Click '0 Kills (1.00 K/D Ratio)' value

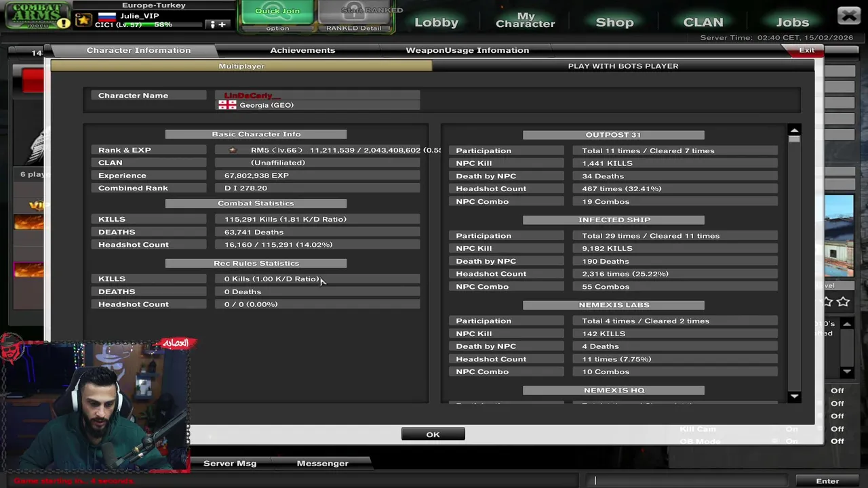click(272, 279)
